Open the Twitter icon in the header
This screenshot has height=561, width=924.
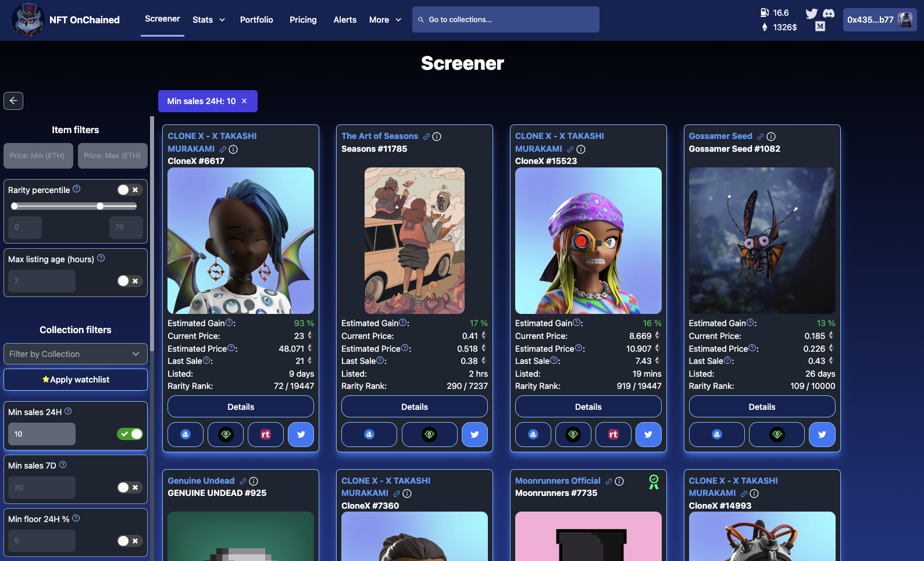click(811, 13)
